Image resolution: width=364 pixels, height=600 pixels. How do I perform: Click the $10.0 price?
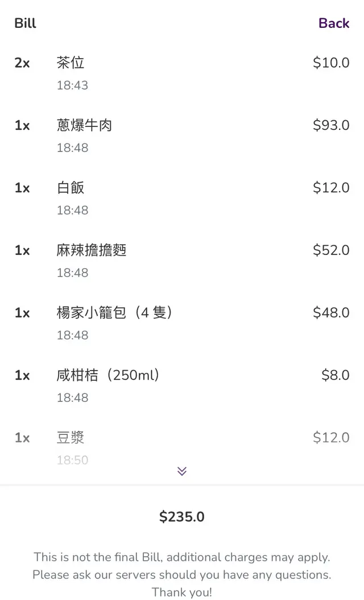[331, 63]
